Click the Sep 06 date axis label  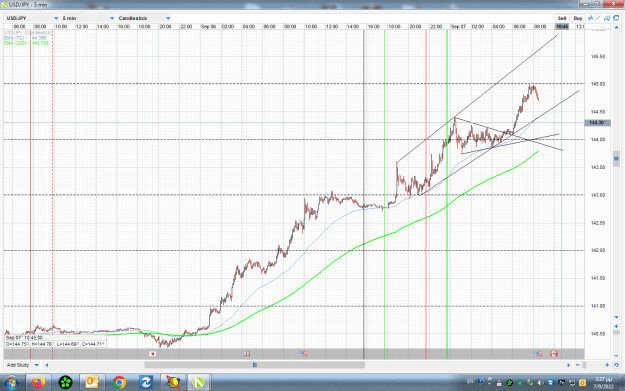208,27
